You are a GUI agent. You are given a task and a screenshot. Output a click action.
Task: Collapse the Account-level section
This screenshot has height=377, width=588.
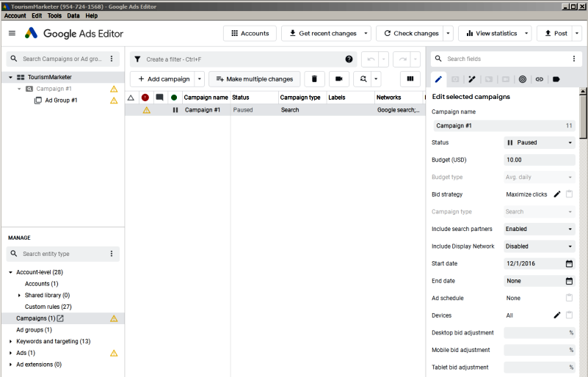[10, 272]
